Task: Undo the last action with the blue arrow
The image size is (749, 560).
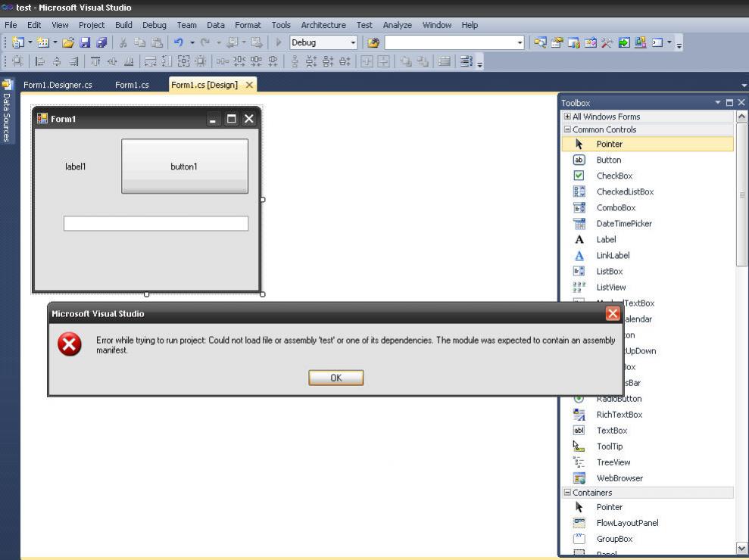Action: [179, 42]
